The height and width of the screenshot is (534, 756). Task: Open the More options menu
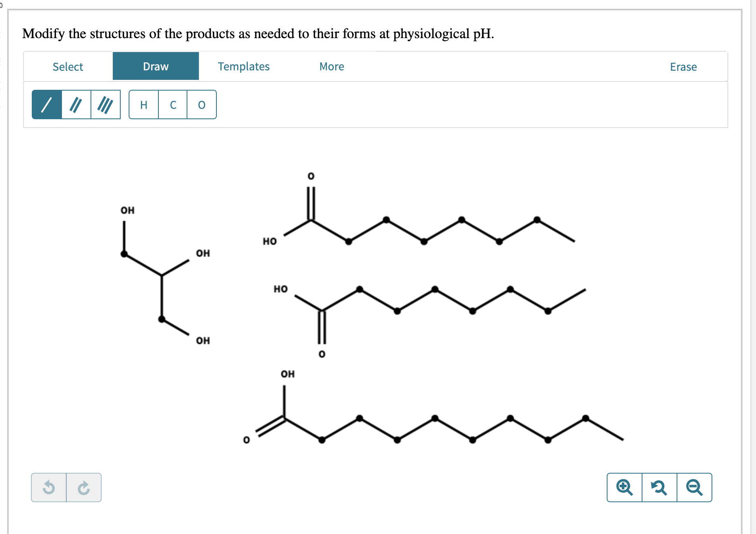[x=332, y=66]
